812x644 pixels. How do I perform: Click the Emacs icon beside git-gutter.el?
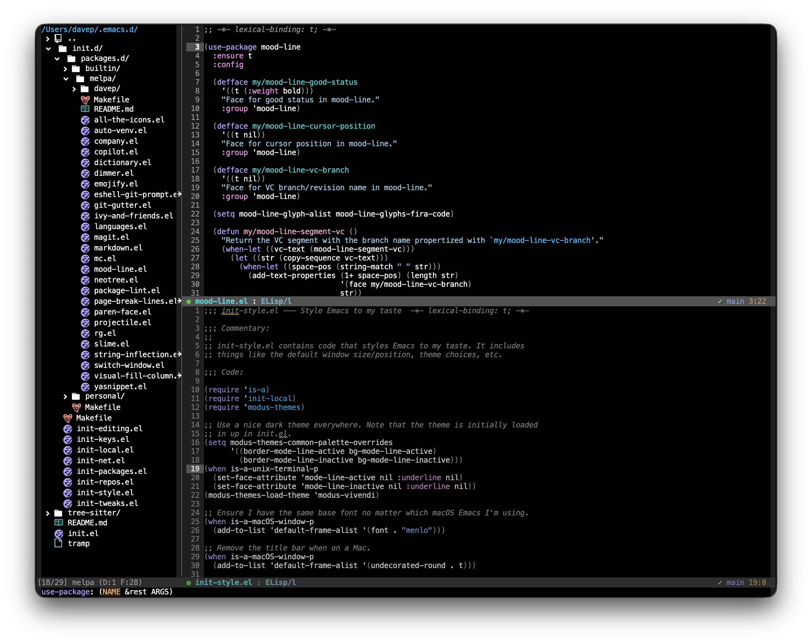tap(85, 205)
